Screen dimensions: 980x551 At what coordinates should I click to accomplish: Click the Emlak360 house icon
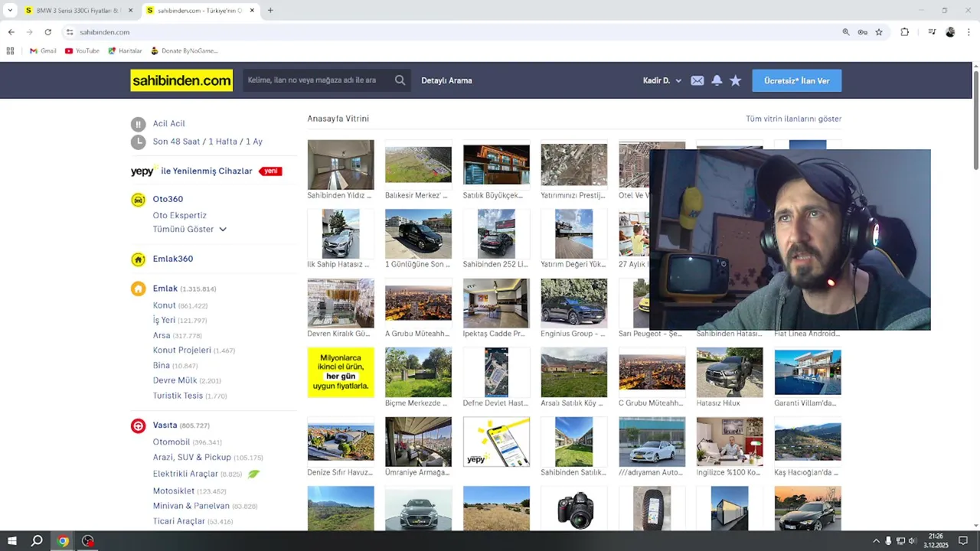click(138, 259)
